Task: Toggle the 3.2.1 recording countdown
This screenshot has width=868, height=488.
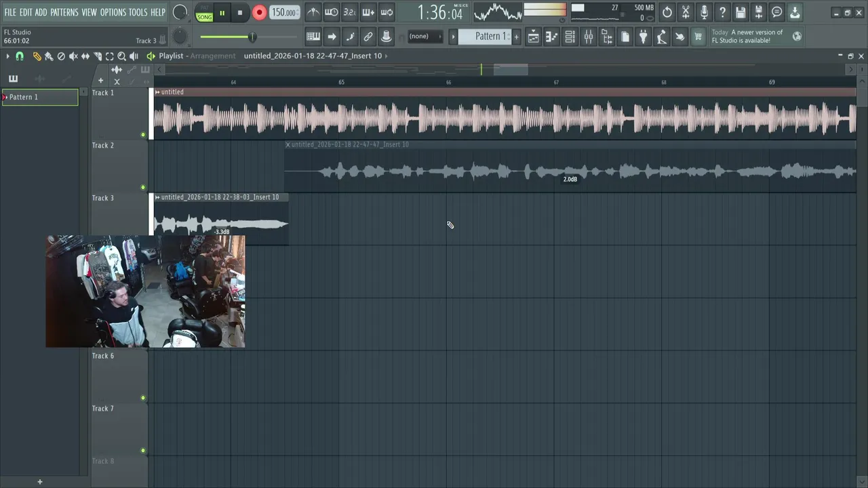Action: coord(349,12)
